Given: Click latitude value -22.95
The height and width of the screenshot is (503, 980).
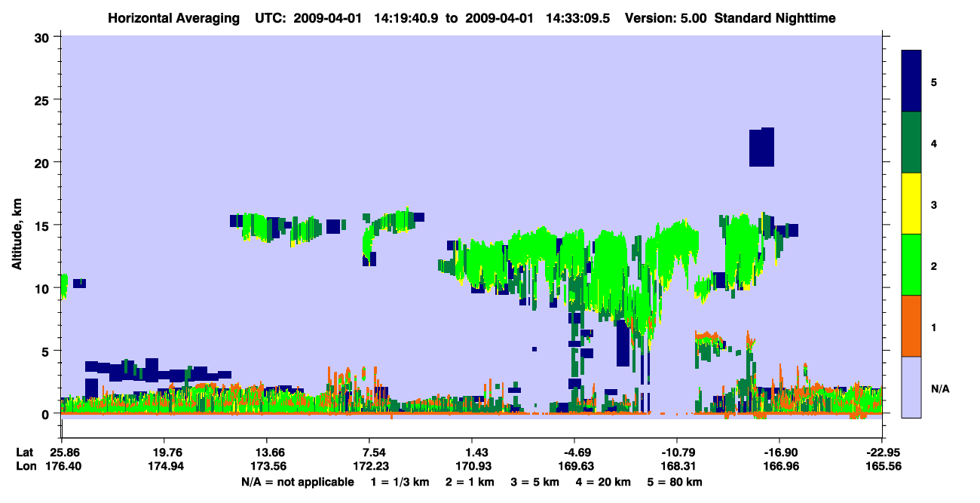Looking at the screenshot, I should click(882, 452).
